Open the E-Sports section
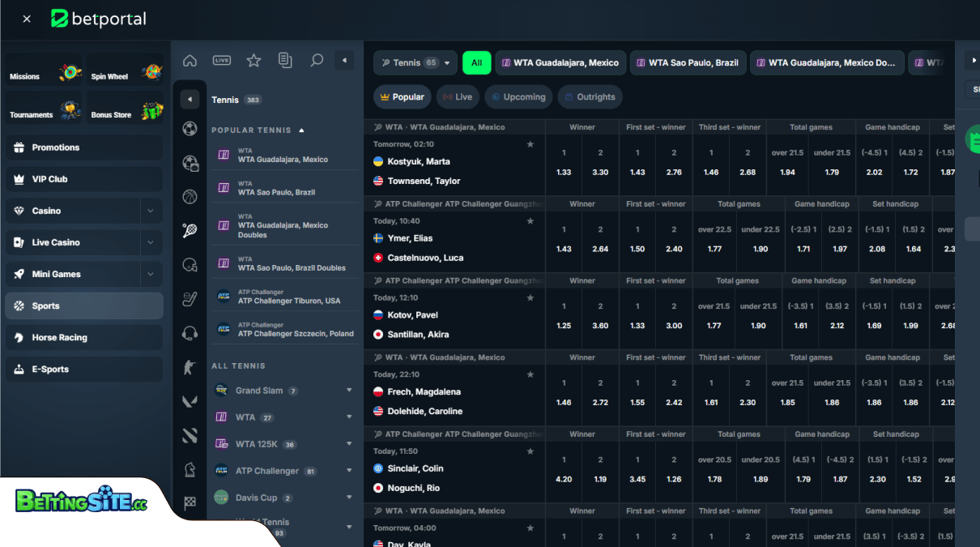 [x=84, y=369]
